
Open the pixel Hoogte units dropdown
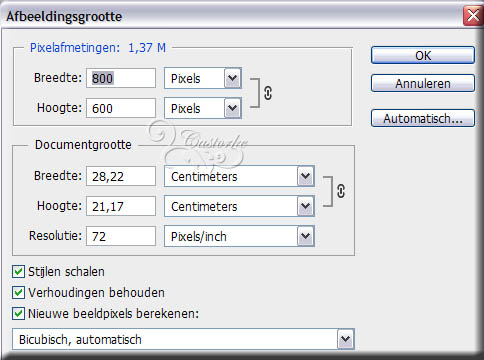[233, 108]
